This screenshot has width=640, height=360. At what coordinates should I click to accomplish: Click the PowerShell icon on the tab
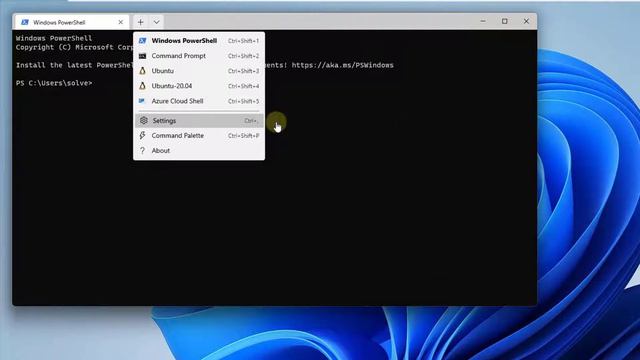25,22
